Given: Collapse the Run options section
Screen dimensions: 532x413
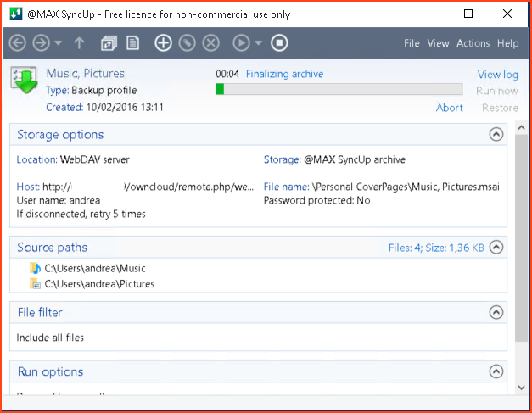Looking at the screenshot, I should pos(496,371).
